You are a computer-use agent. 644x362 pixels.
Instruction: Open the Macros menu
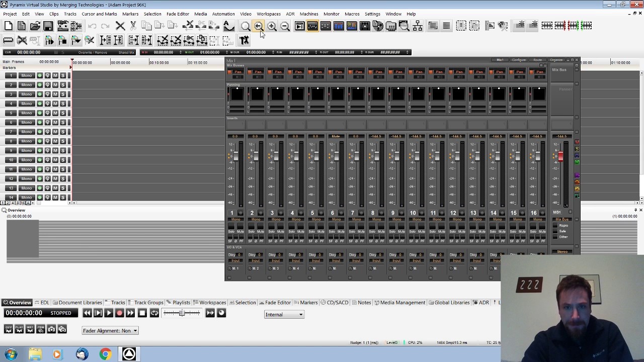pos(352,14)
